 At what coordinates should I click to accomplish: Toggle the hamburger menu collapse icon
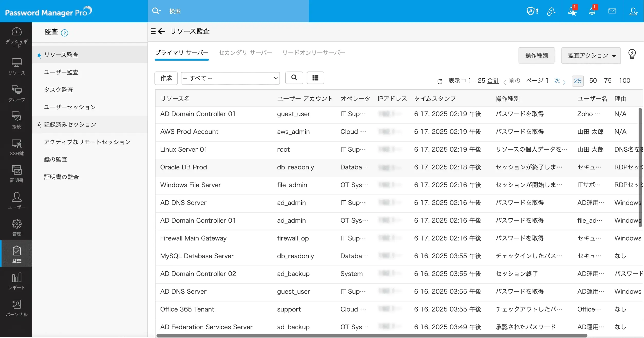click(x=153, y=31)
